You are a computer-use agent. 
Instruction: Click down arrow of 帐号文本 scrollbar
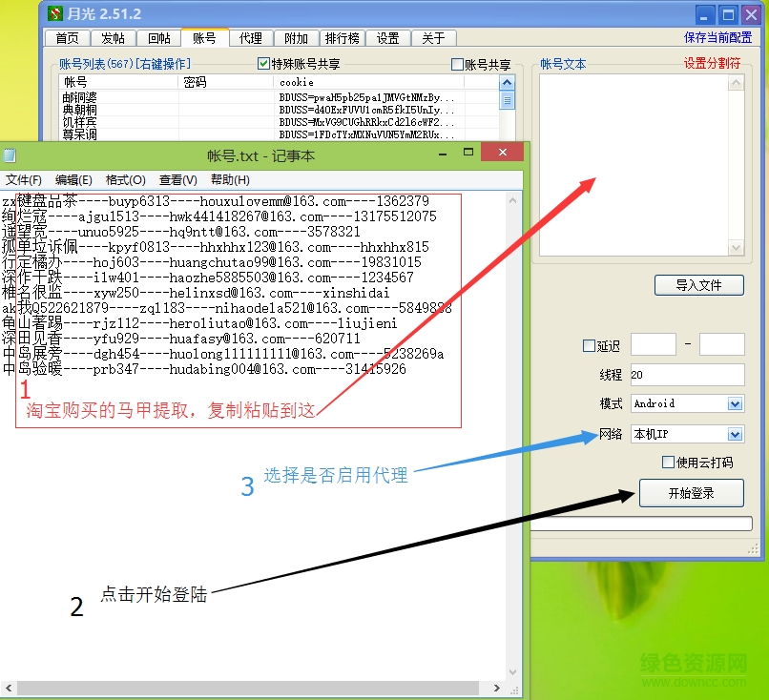(736, 248)
